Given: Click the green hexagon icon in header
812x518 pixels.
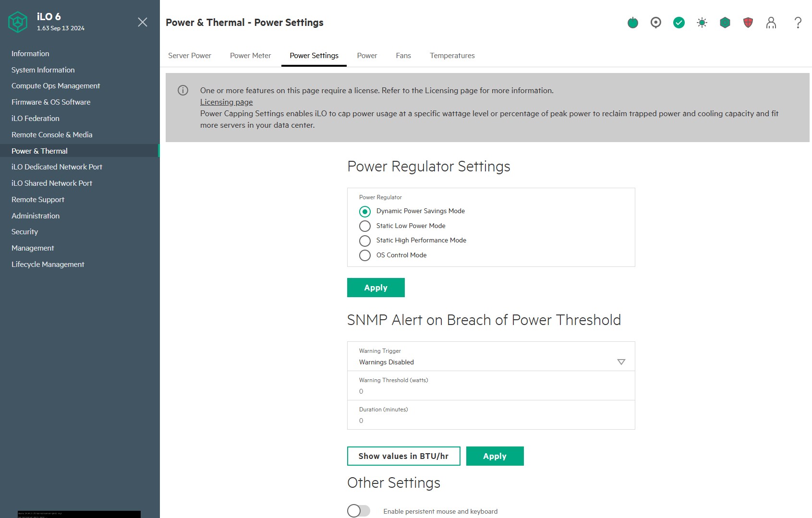Looking at the screenshot, I should 725,23.
